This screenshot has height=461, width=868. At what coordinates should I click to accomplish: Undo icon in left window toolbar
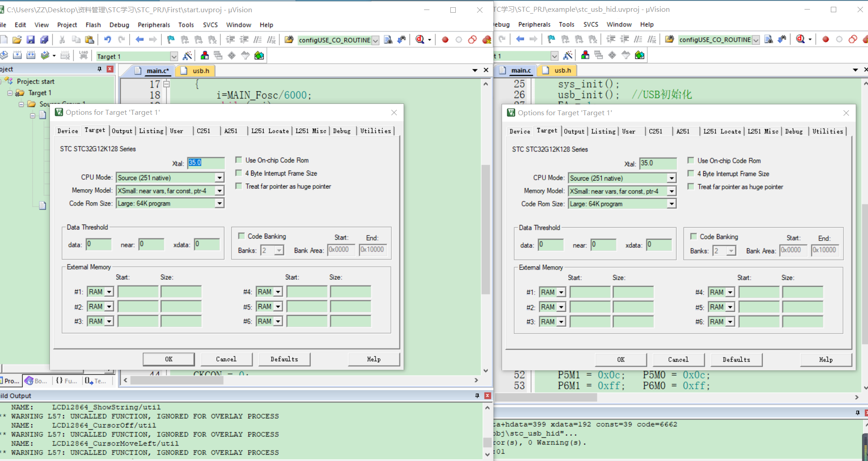pyautogui.click(x=107, y=40)
